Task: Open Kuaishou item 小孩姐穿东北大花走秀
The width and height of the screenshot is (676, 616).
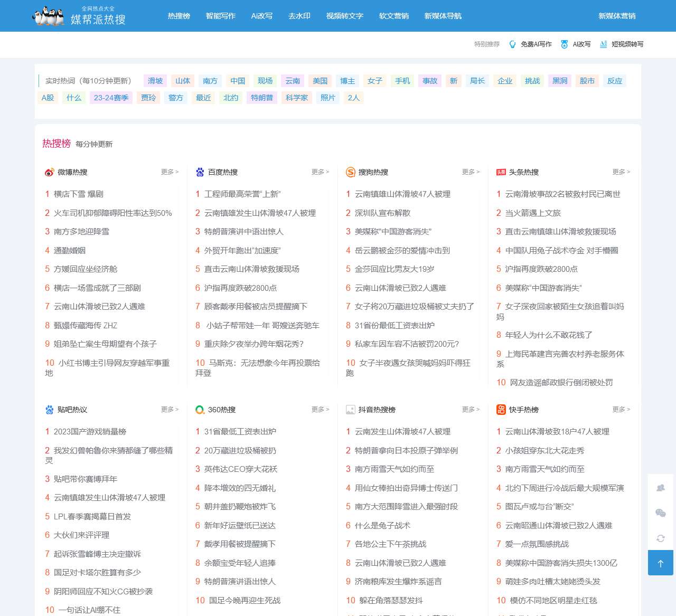Action: tap(545, 451)
